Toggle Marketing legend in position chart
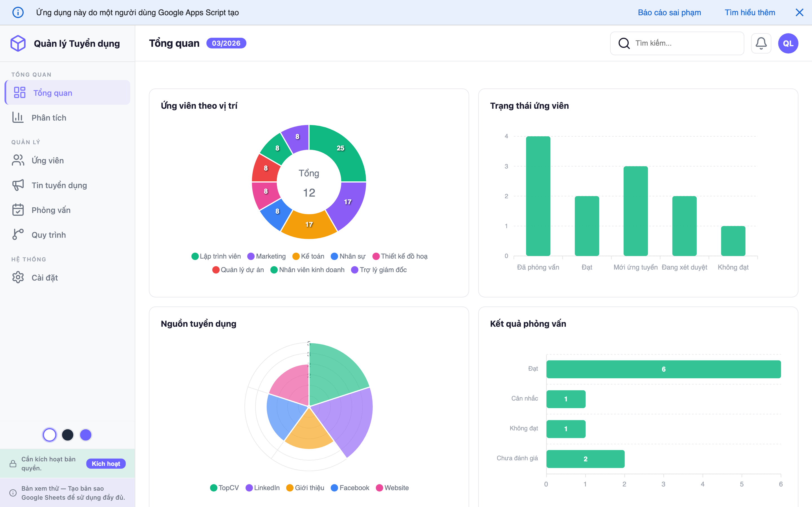 point(266,256)
